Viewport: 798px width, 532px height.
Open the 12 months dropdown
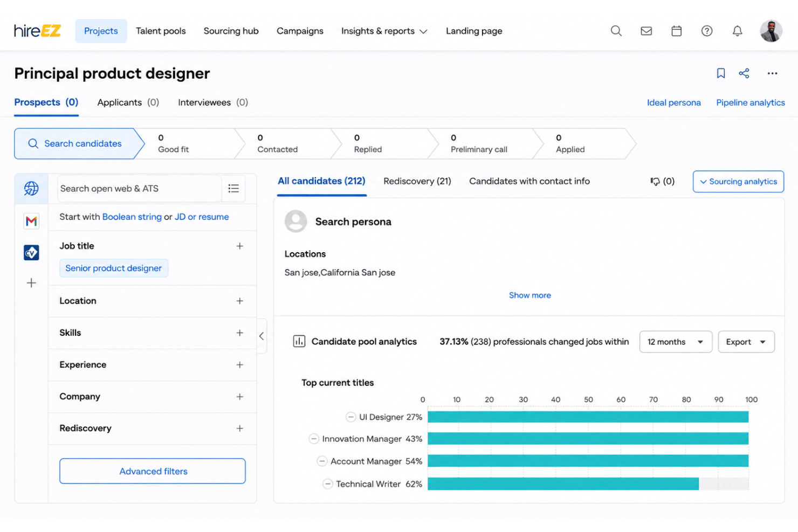tap(676, 342)
